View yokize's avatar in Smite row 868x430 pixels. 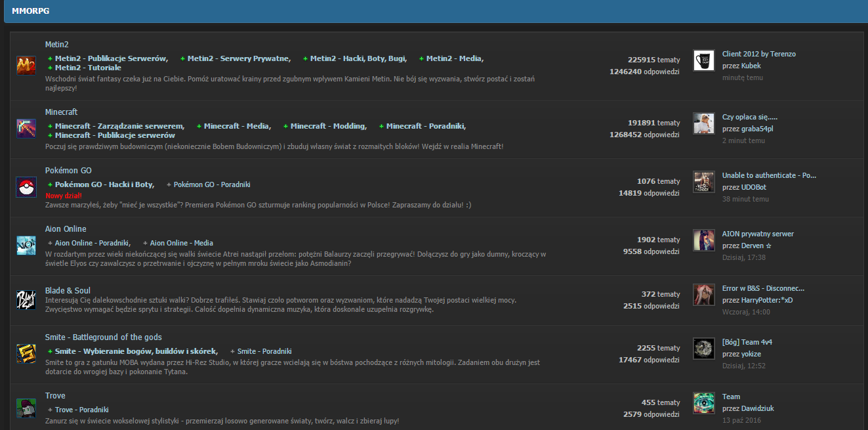(x=704, y=349)
